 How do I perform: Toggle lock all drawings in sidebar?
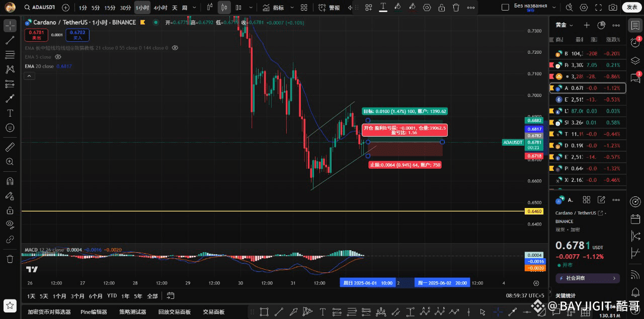(x=10, y=210)
